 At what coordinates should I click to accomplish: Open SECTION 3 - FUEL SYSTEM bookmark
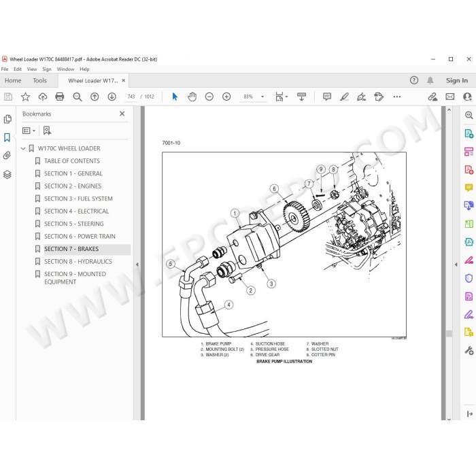pyautogui.click(x=78, y=199)
